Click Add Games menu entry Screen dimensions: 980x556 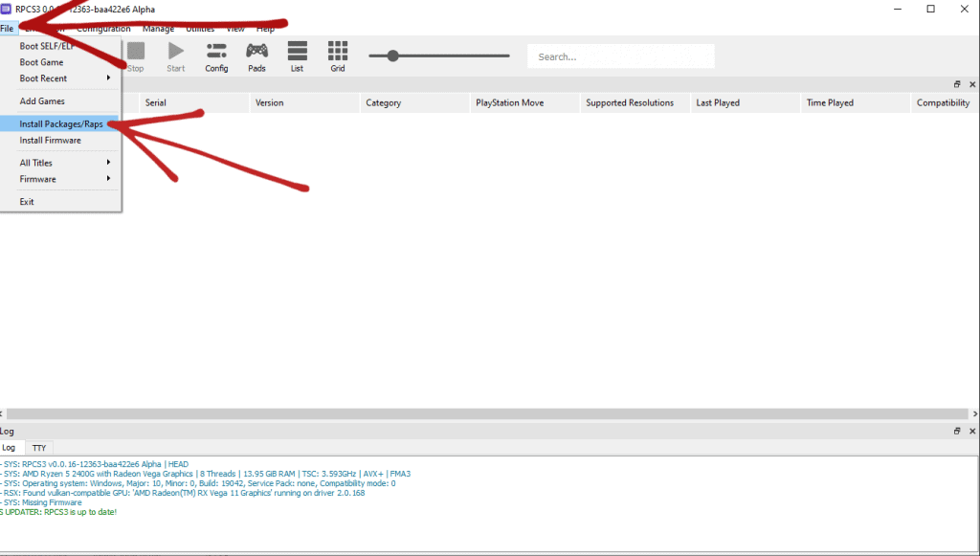pyautogui.click(x=42, y=101)
